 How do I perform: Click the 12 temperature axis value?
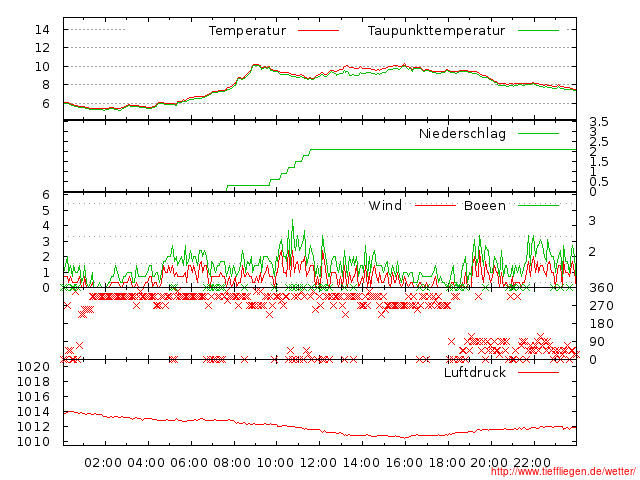pyautogui.click(x=42, y=48)
